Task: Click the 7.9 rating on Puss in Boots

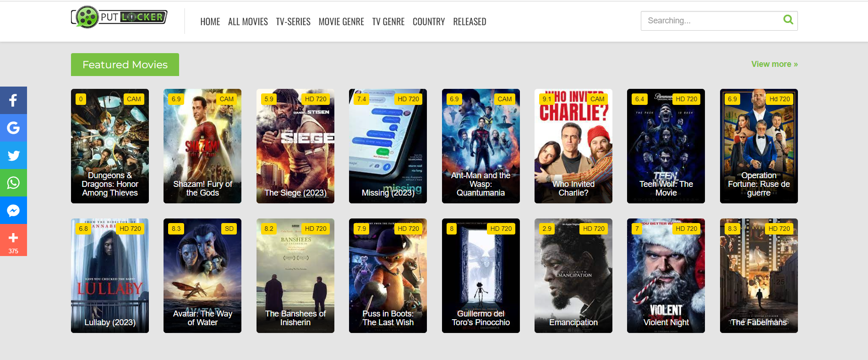Action: coord(361,229)
